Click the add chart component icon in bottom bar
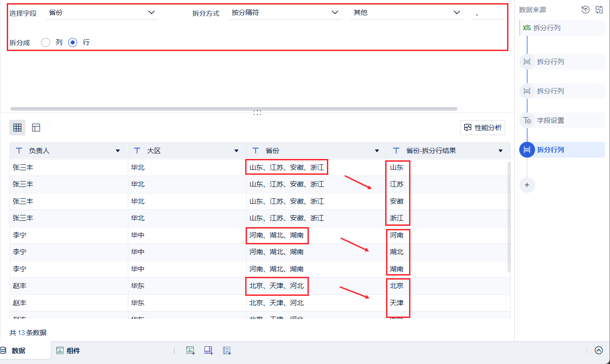The width and height of the screenshot is (610, 364). [x=191, y=350]
